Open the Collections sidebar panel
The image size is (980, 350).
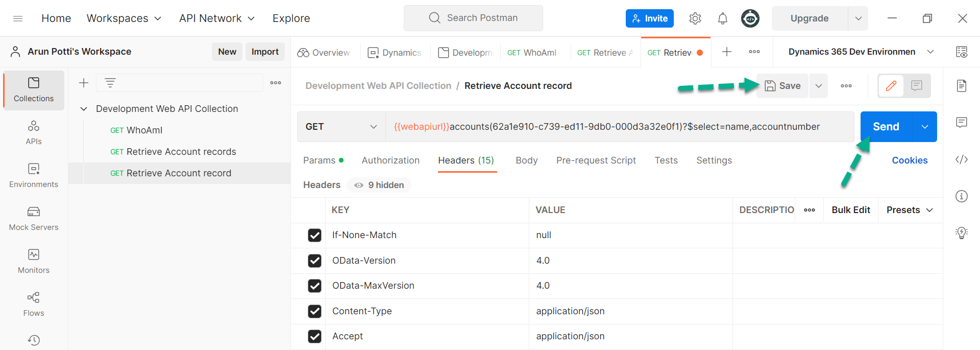coord(34,90)
